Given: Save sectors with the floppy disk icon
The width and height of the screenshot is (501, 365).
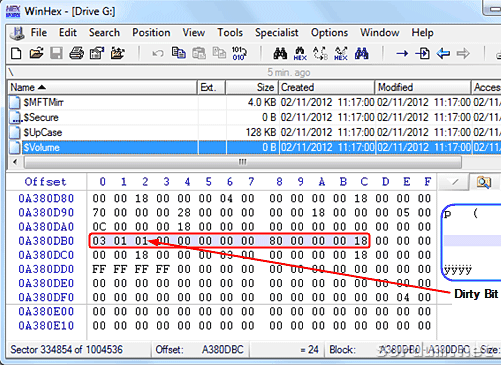Looking at the screenshot, I should pyautogui.click(x=56, y=53).
